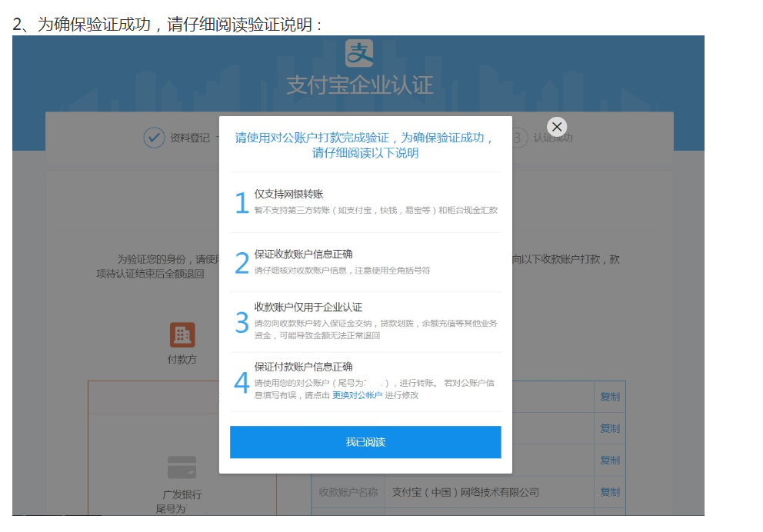The width and height of the screenshot is (763, 532).
Task: Open the 更换对公帐户 link
Action: 357,395
